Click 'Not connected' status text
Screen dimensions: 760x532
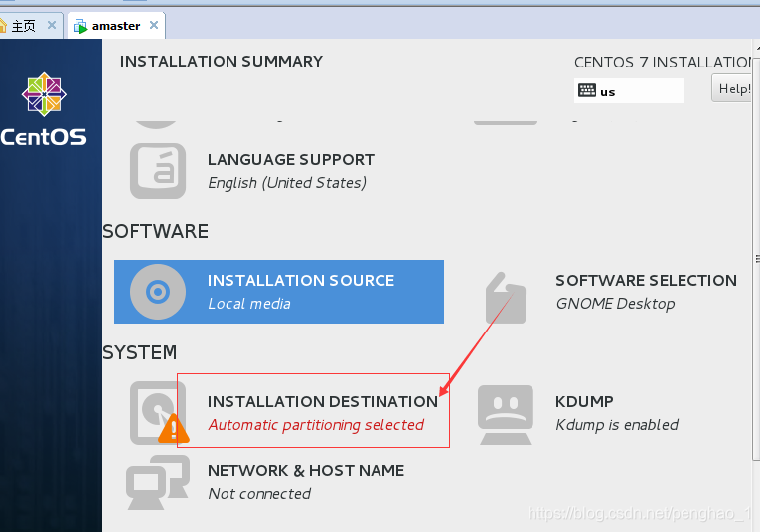(259, 494)
